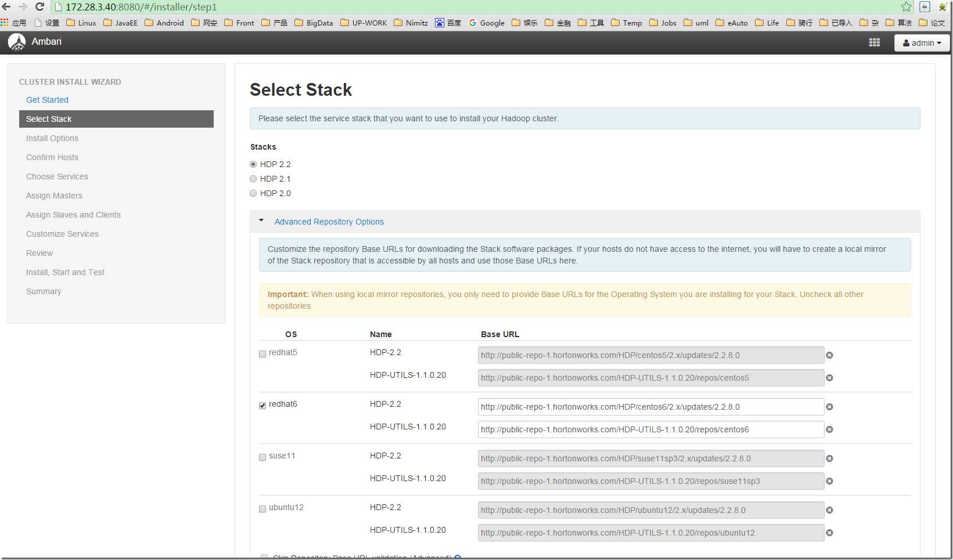Clear the redhat5 HDP-2.2 URL with its icon
Viewport: 953px width, 560px height.
(829, 355)
